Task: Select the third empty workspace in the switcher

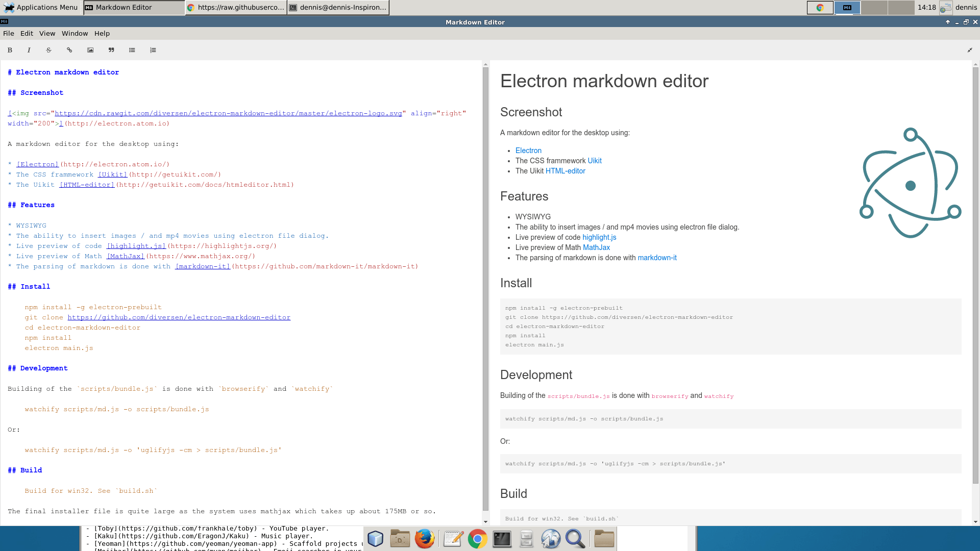Action: (x=874, y=7)
